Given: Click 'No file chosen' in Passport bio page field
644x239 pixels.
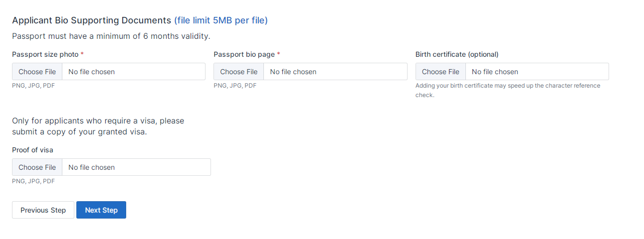Looking at the screenshot, I should 293,72.
